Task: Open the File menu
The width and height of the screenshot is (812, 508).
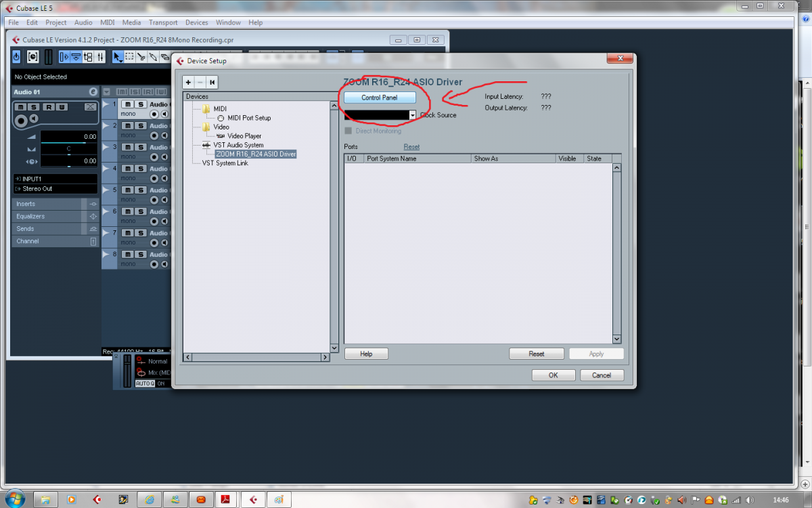Action: click(x=14, y=22)
